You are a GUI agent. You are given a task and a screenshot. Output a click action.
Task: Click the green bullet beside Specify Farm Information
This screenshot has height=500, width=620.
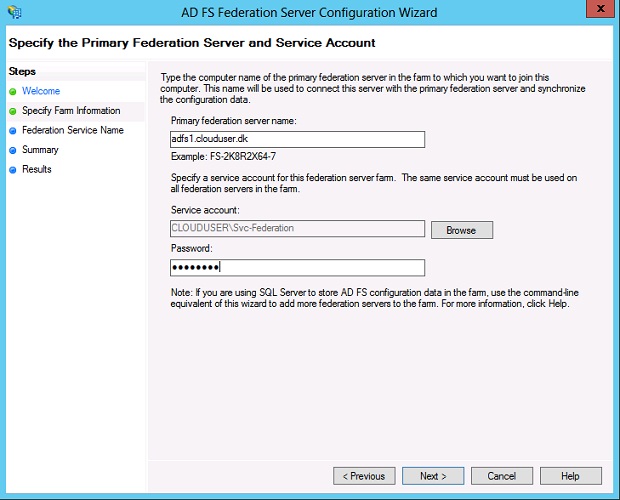tap(13, 111)
